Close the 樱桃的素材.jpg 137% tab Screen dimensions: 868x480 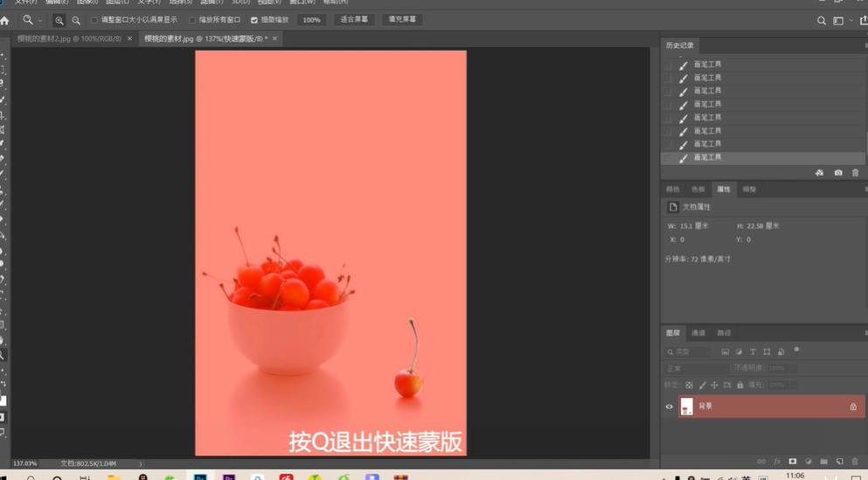coord(274,38)
